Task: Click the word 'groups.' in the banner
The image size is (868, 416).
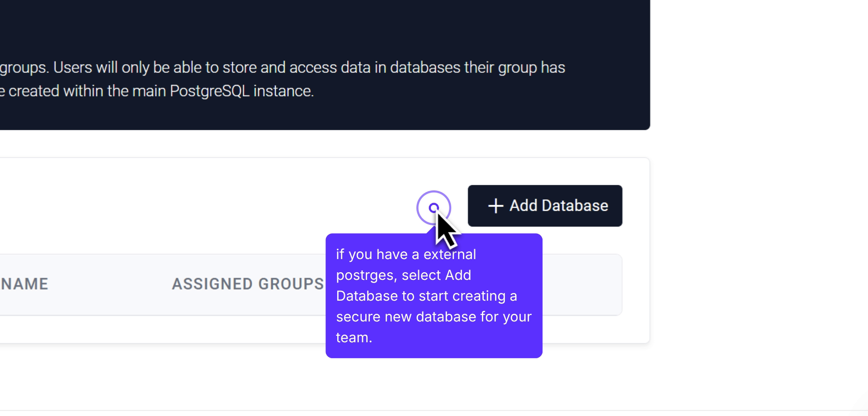Action: coord(24,68)
